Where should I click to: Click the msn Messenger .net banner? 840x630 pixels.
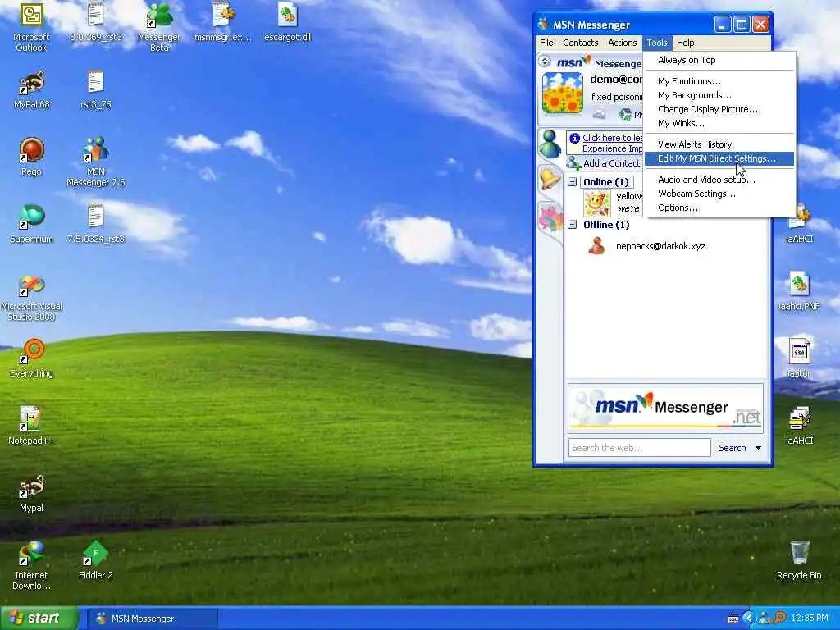click(665, 409)
